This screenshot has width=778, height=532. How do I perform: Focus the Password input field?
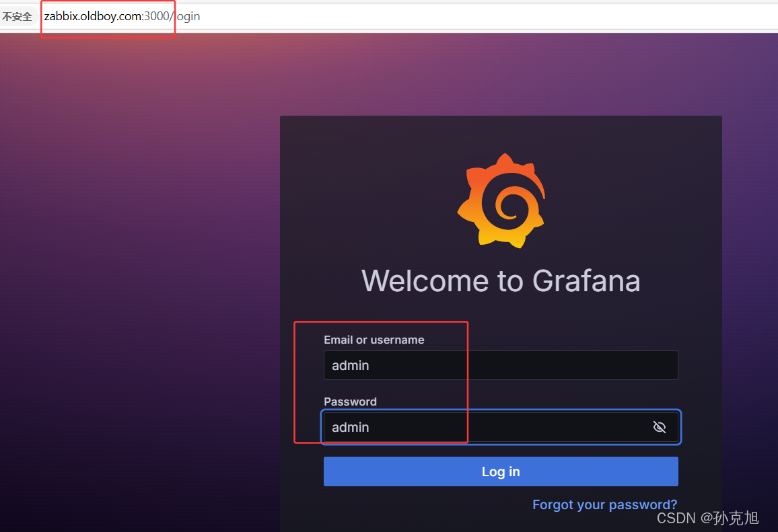click(x=501, y=427)
